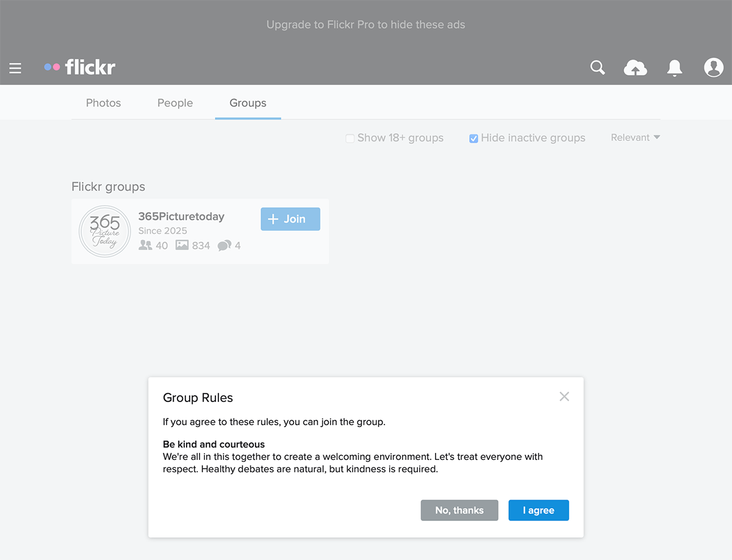
Task: Click the photos count icon showing 834
Action: 181,245
